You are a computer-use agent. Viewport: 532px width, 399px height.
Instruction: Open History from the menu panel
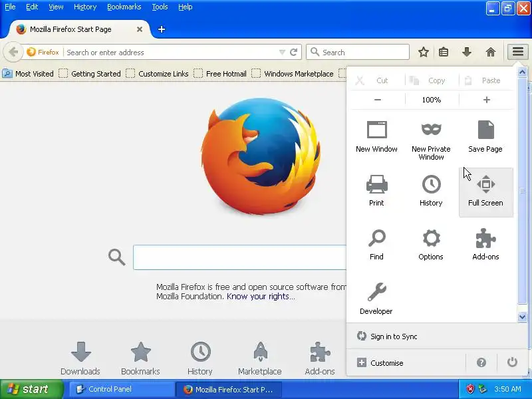tap(431, 191)
